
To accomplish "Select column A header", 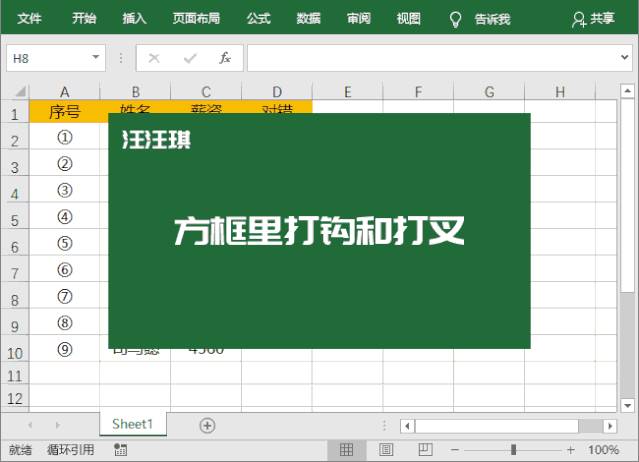I will pos(64,92).
